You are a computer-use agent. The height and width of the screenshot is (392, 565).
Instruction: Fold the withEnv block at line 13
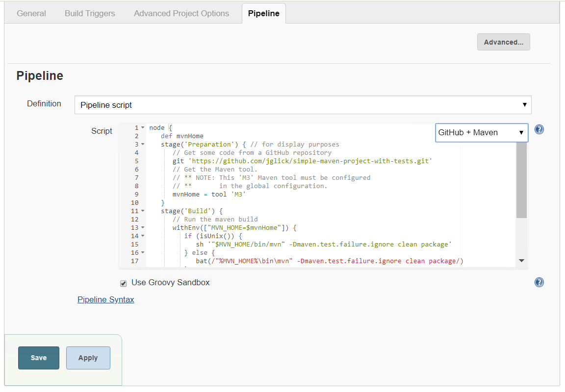point(143,228)
